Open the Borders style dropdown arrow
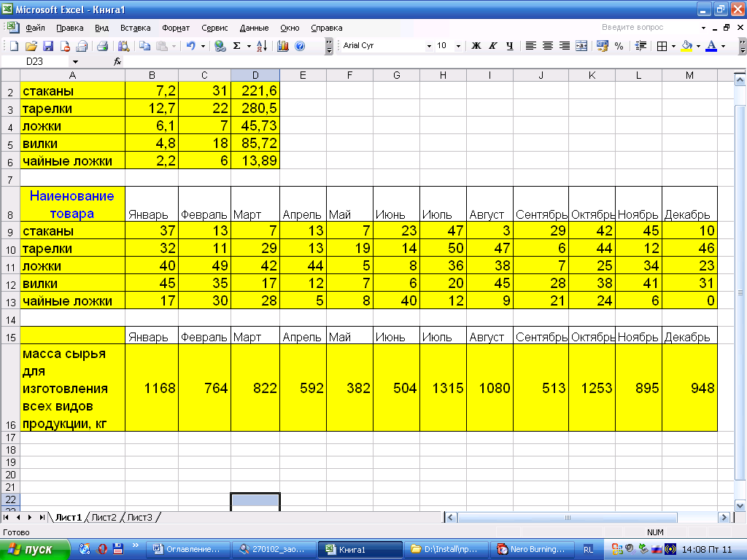Image resolution: width=747 pixels, height=560 pixels. click(x=673, y=46)
